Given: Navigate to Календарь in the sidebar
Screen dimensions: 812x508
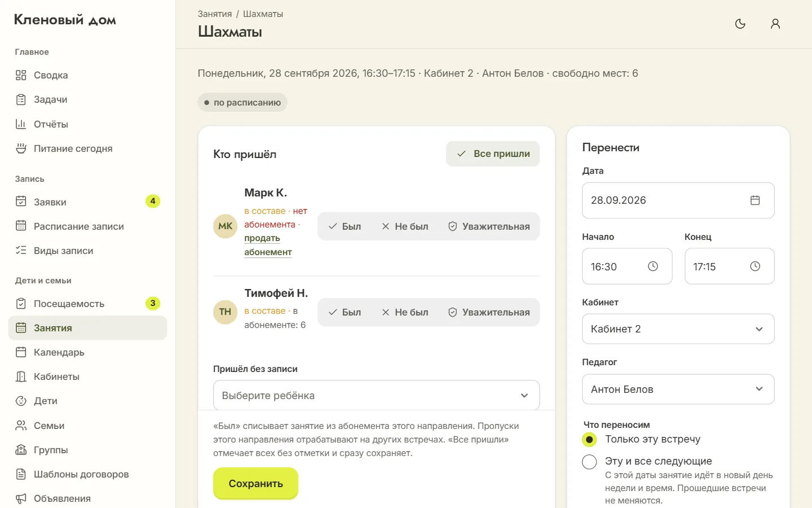Looking at the screenshot, I should (87, 352).
